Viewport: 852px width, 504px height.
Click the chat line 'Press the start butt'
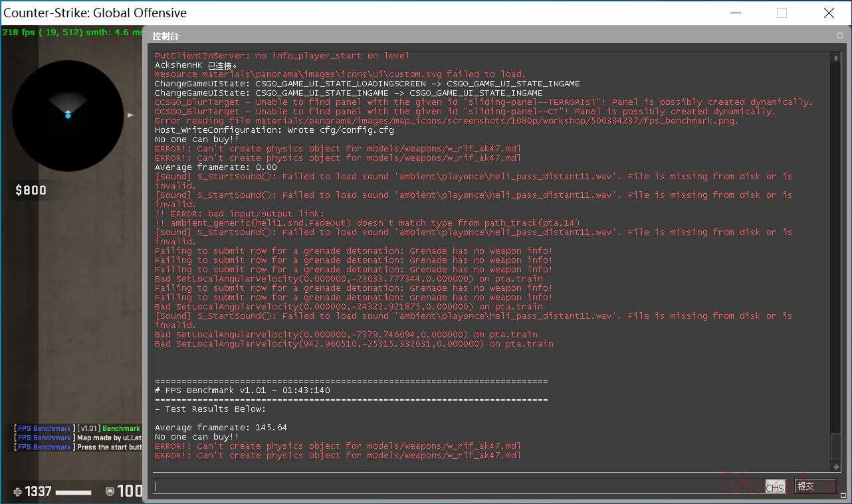[x=78, y=447]
